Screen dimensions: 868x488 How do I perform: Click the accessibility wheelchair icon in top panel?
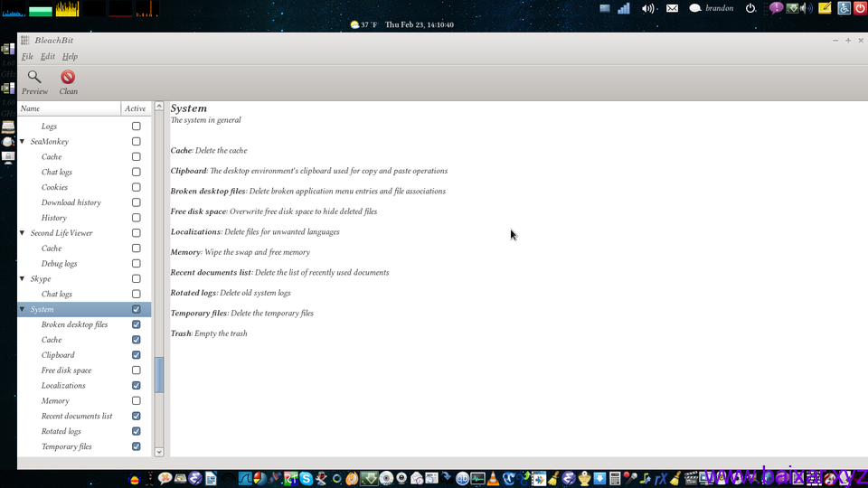pos(844,8)
